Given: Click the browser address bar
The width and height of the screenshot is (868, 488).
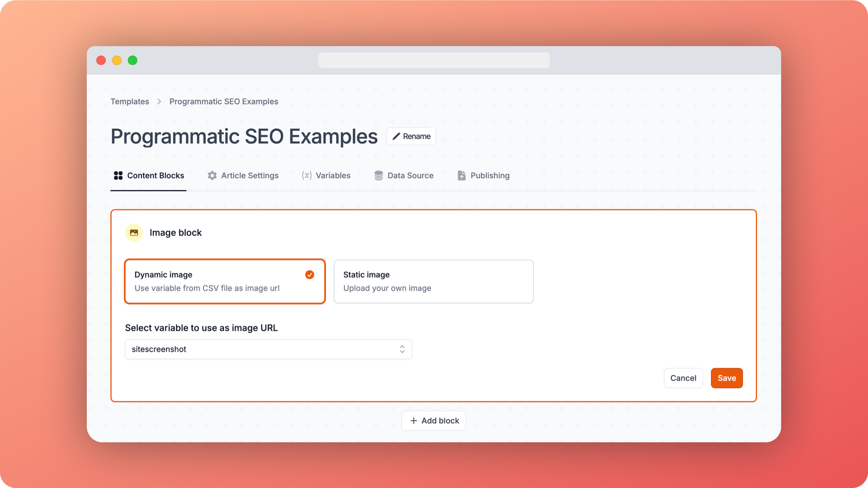Looking at the screenshot, I should point(434,60).
